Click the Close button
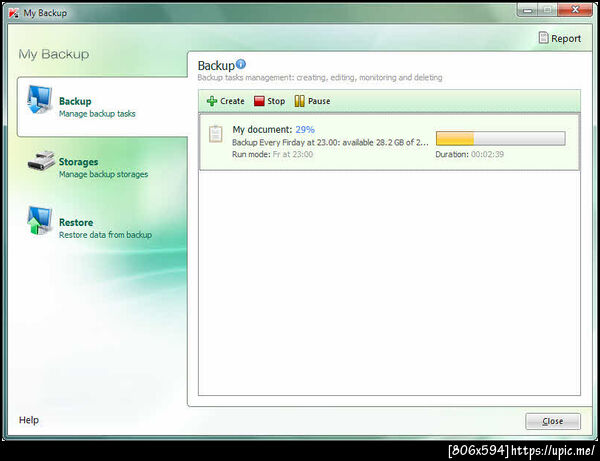 coord(553,421)
